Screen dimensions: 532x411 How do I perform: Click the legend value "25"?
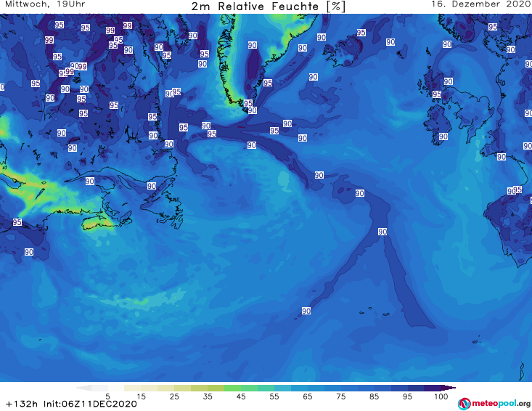(174, 396)
